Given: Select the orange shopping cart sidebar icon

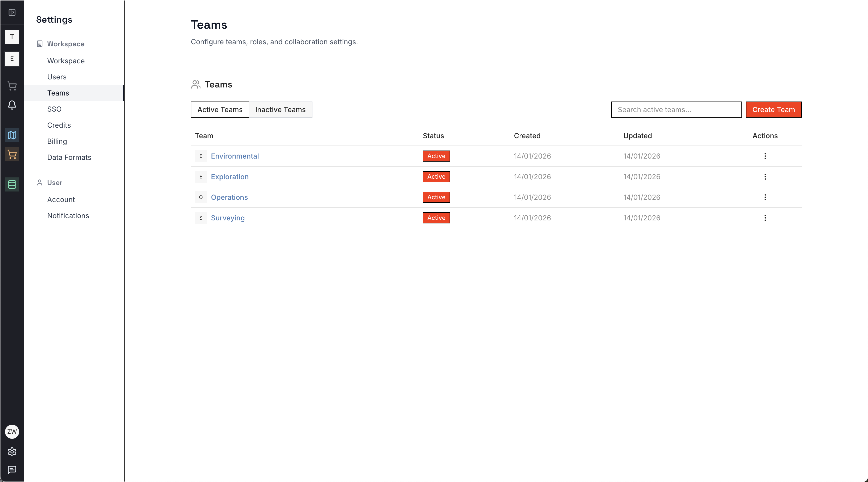Looking at the screenshot, I should [12, 155].
